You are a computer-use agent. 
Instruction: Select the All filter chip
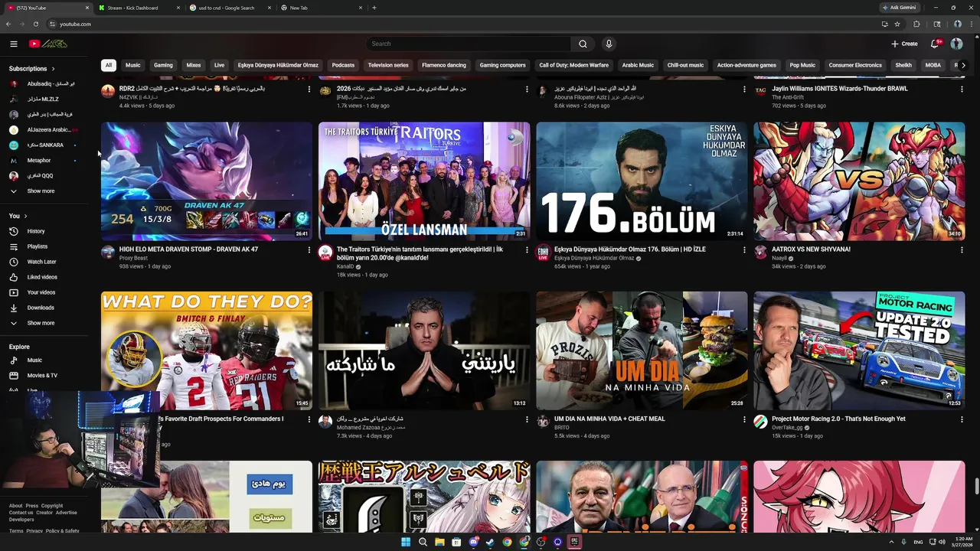pyautogui.click(x=109, y=65)
